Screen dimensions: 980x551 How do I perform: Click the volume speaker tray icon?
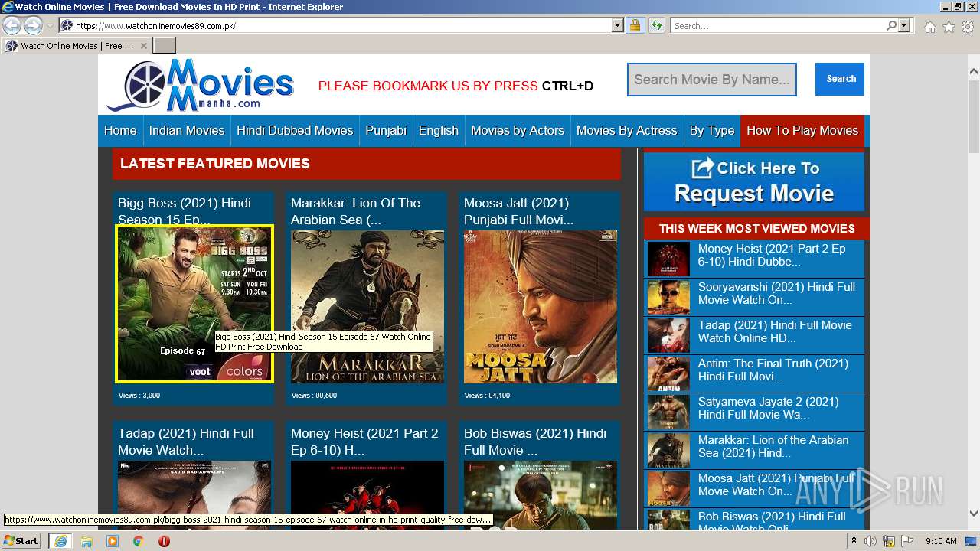(871, 541)
